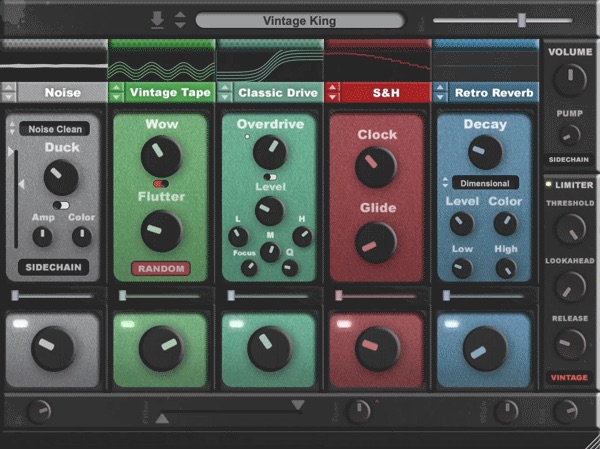Open the Dimensional reverb type dropdown
Screen dimensions: 600x449
[x=485, y=183]
